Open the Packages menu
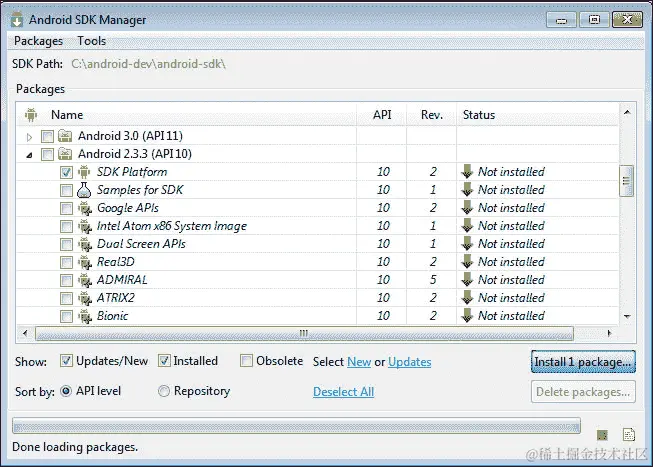Viewport: 653px width, 467px height. click(38, 41)
